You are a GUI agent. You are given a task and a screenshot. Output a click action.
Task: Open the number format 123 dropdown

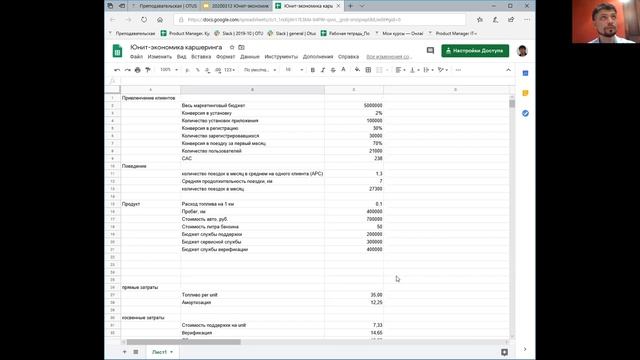tap(230, 70)
